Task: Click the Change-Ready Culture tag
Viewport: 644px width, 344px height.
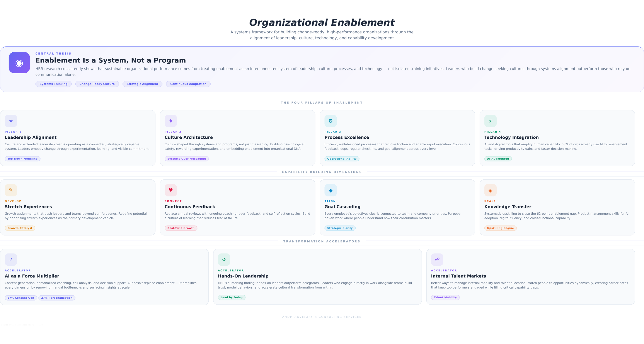Action: pos(97,84)
